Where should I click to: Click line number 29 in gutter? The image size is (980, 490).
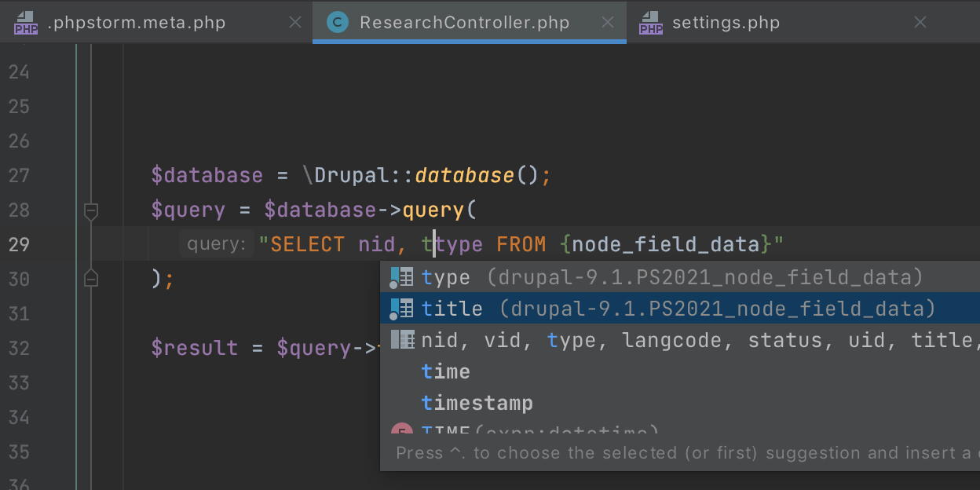pyautogui.click(x=19, y=244)
